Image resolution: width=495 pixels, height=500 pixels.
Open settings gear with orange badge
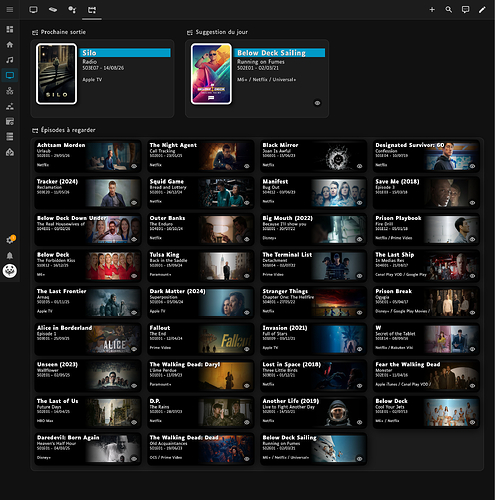[10, 239]
